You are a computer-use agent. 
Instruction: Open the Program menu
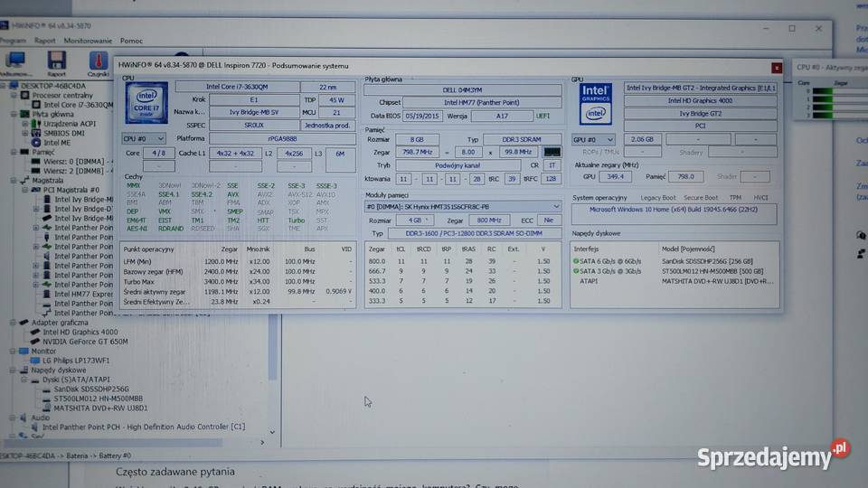pos(13,41)
